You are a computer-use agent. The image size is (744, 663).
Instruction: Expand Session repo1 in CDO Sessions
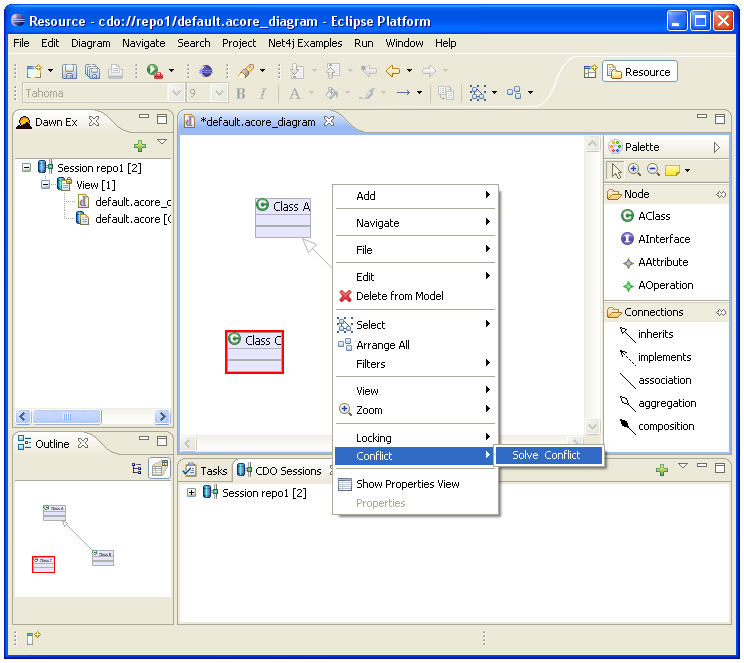tap(191, 493)
